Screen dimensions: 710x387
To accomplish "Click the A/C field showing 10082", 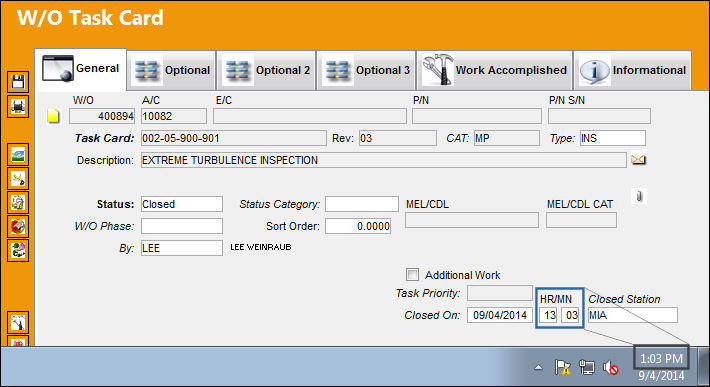I will click(174, 116).
